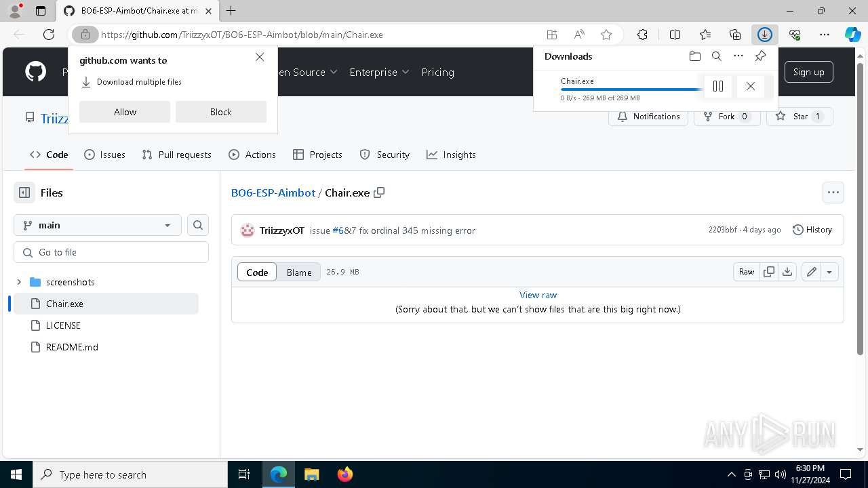Open Downloads more options icon

coord(738,56)
